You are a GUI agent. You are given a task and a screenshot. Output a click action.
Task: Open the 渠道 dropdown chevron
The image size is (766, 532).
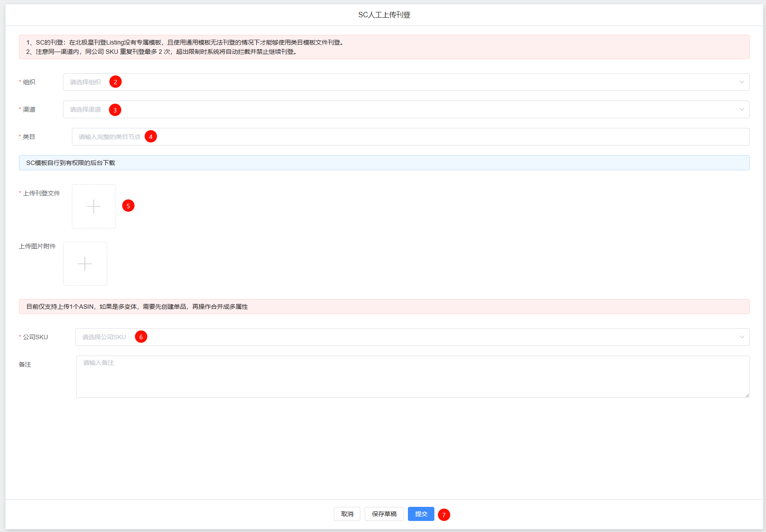pos(741,109)
